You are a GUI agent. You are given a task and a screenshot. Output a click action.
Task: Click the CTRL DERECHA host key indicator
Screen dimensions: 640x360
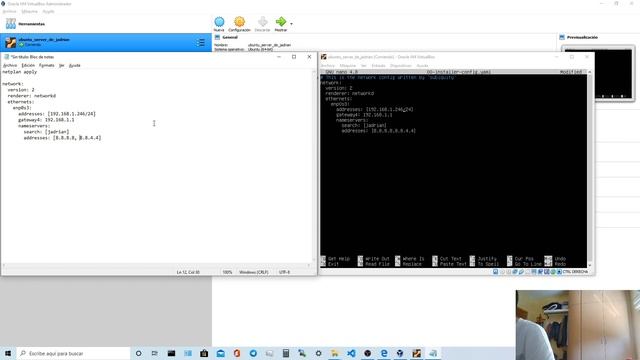[x=575, y=272]
